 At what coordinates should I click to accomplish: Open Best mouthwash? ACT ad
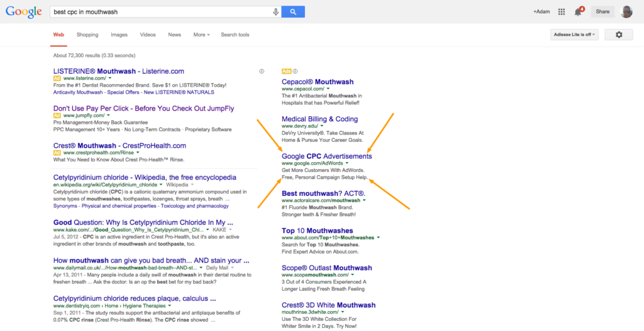pyautogui.click(x=324, y=193)
